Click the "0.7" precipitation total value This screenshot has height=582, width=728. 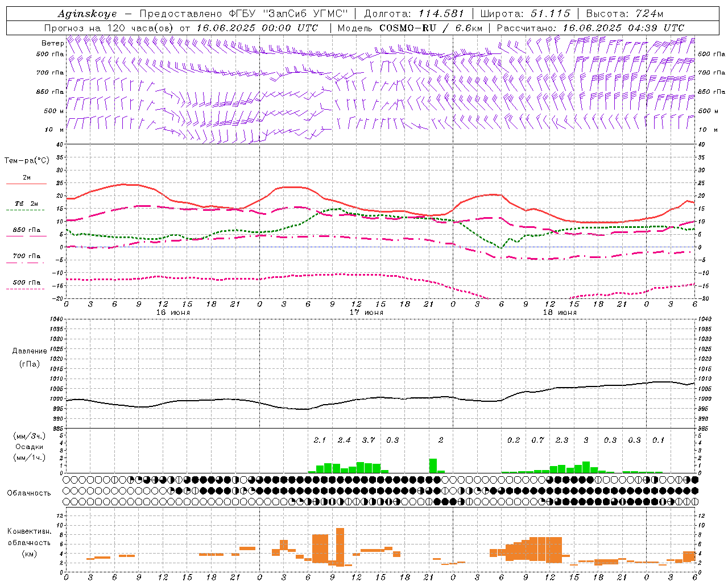click(537, 440)
